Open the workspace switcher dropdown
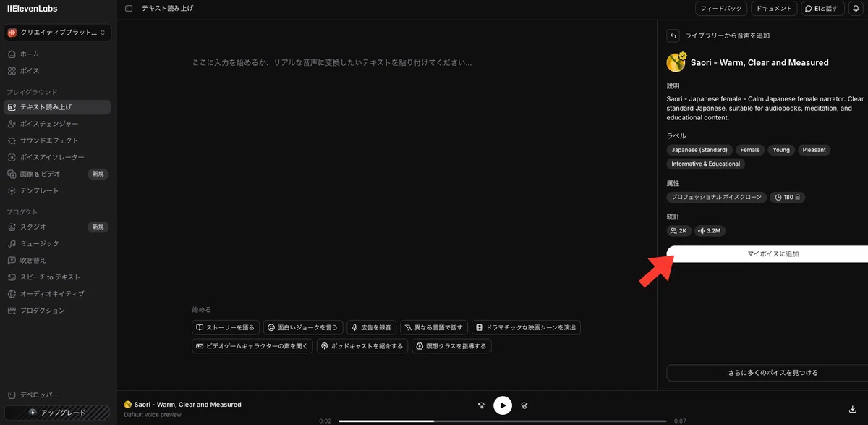 tap(58, 33)
